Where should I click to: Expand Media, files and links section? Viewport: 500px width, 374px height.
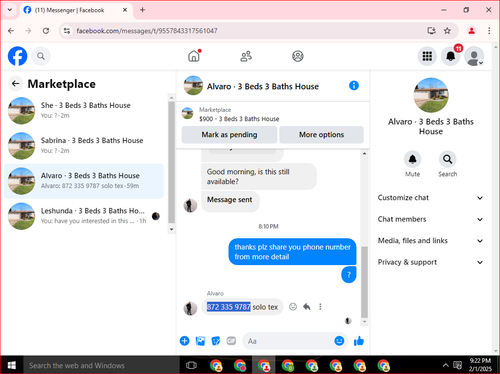pyautogui.click(x=430, y=241)
